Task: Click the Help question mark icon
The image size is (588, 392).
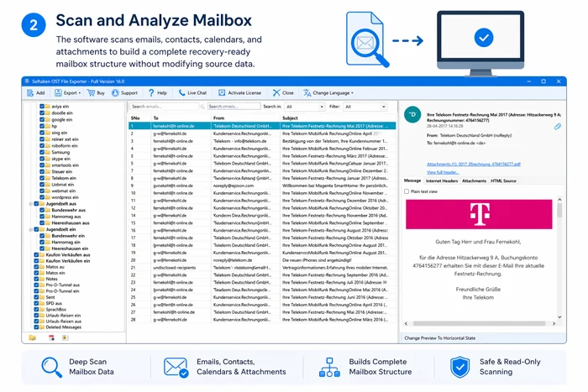Action: [x=151, y=92]
